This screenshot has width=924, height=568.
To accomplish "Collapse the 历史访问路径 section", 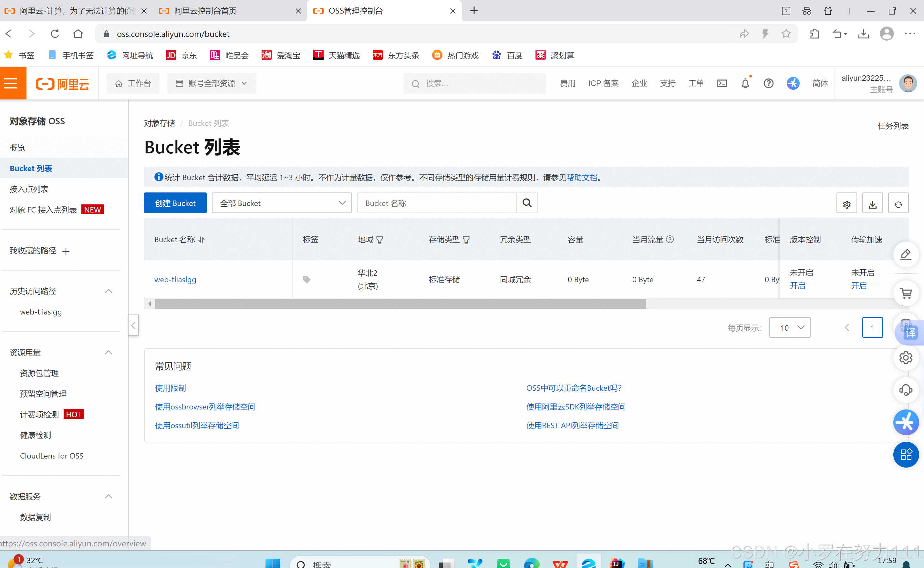I will coord(108,291).
